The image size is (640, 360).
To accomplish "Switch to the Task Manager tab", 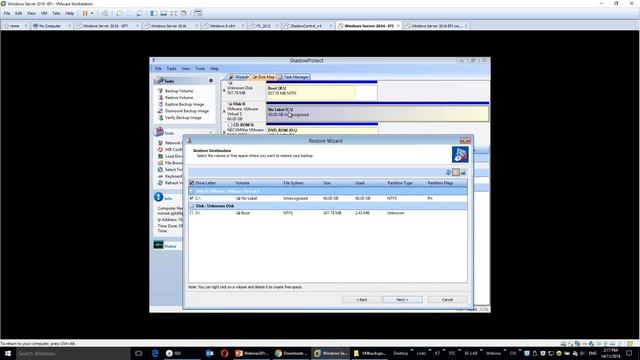I will pos(293,77).
